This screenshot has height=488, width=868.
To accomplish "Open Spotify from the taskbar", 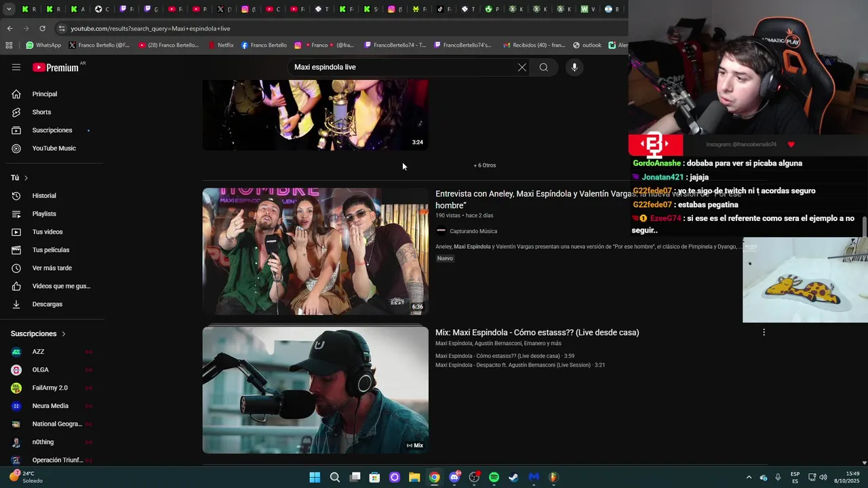I will pos(494,477).
